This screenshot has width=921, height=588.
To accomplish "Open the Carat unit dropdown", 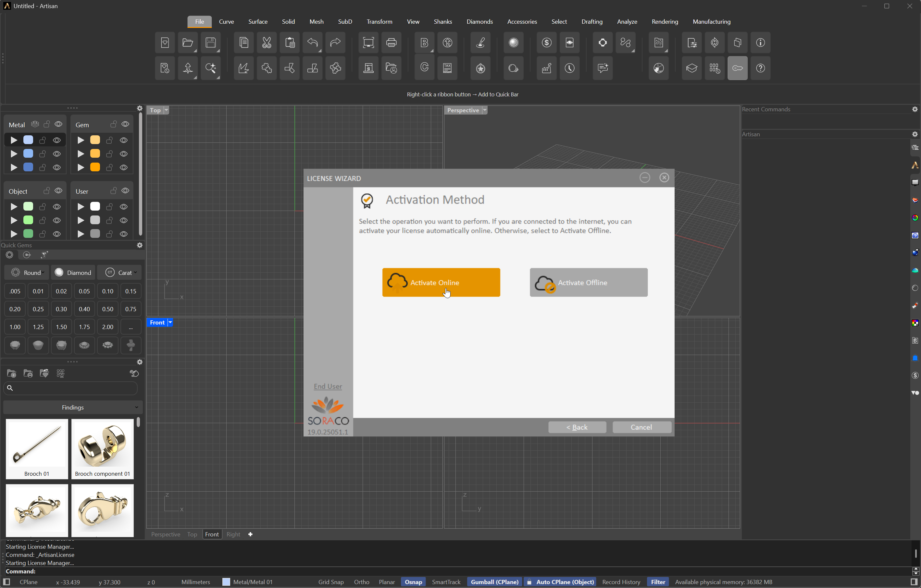I will tap(119, 273).
